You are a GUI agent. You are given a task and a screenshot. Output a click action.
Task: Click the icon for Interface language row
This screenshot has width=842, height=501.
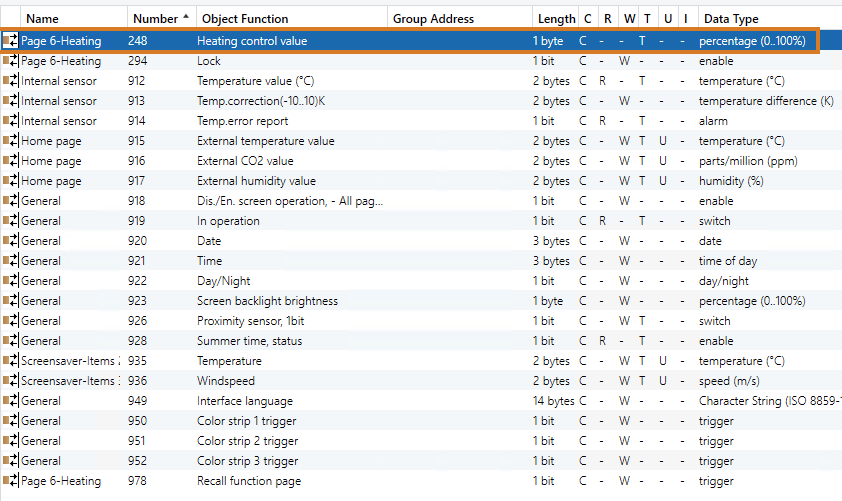coord(11,401)
